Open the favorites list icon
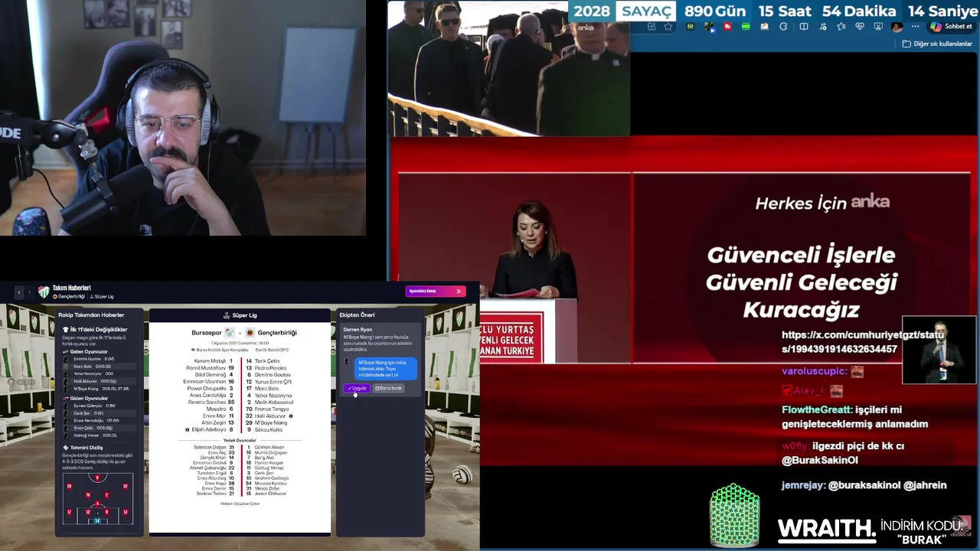This screenshot has width=980, height=551. click(x=841, y=27)
